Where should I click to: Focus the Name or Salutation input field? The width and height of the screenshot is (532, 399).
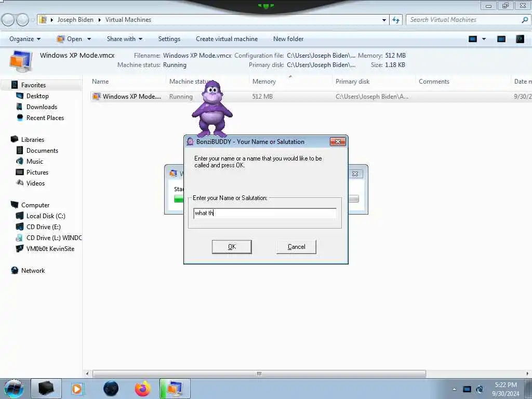point(264,213)
